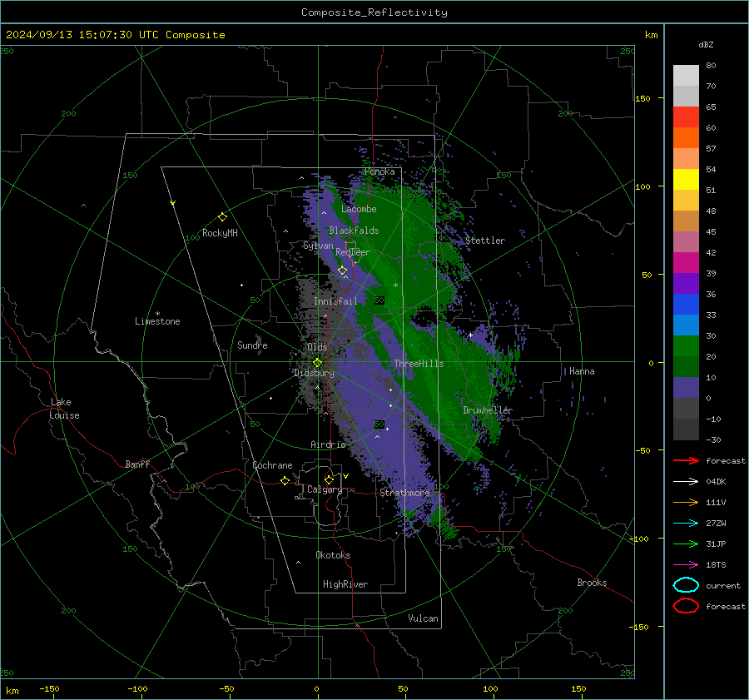The width and height of the screenshot is (749, 700).
Task: Click the Drumheller label
Action: (x=488, y=410)
